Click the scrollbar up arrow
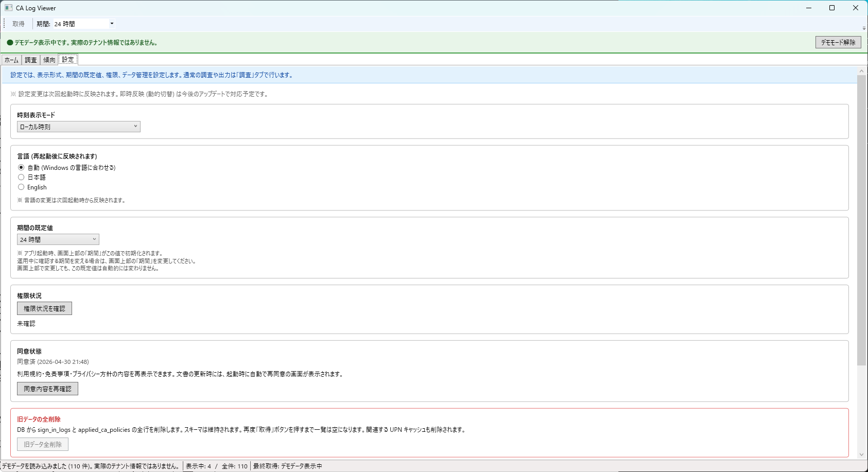 point(861,71)
